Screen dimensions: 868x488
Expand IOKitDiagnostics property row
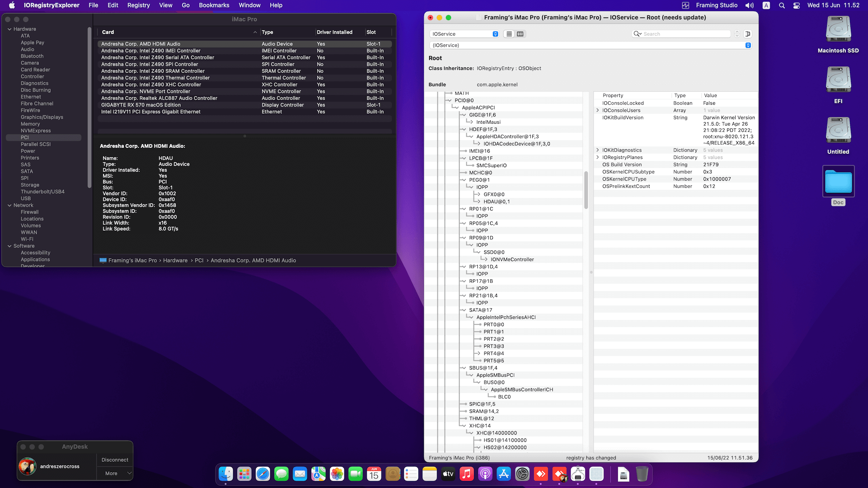click(x=598, y=150)
